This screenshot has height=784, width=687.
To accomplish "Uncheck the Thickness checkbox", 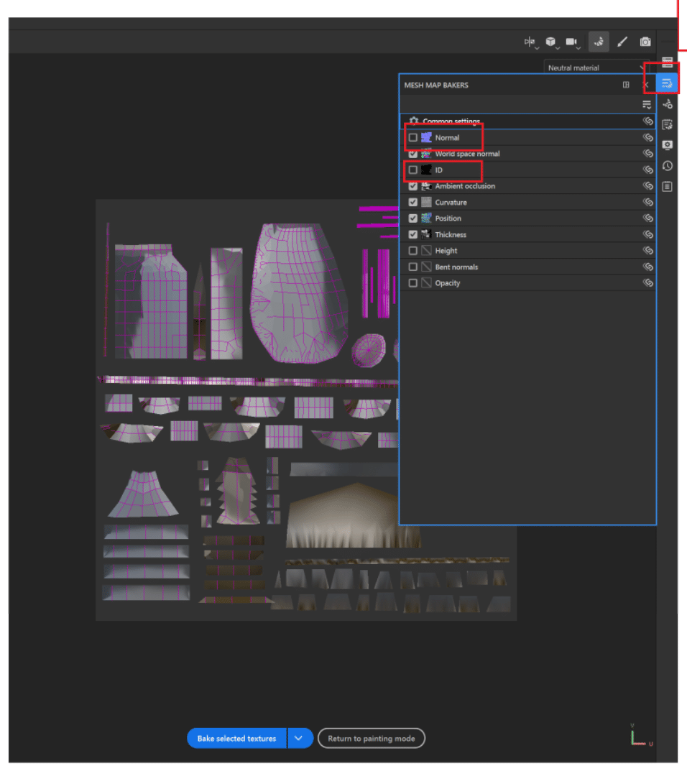I will coord(412,234).
